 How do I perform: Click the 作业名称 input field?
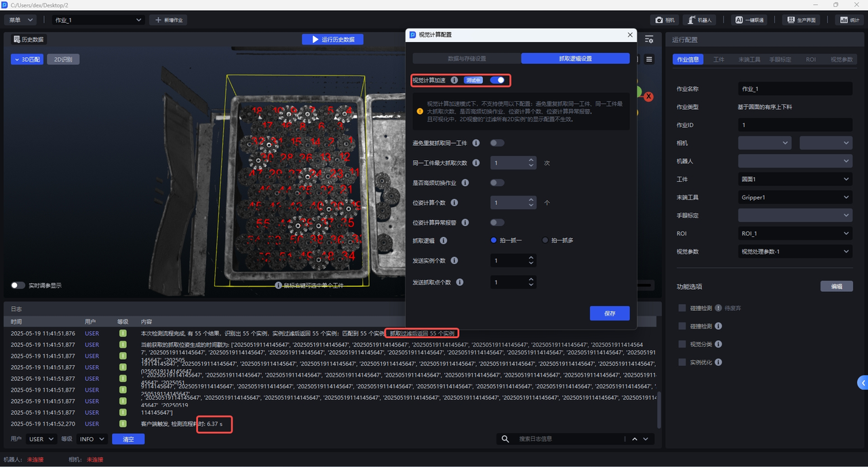coord(795,89)
